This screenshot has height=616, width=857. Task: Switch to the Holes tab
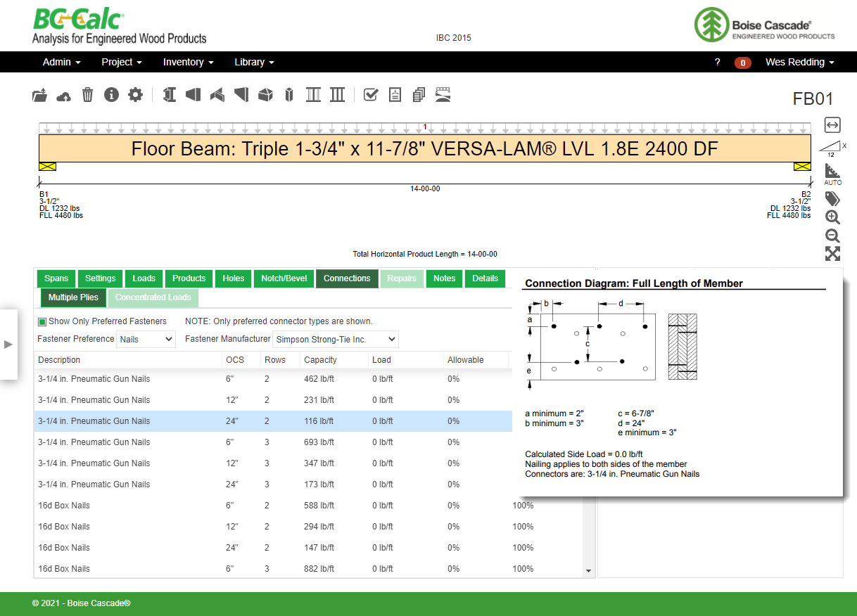point(234,278)
